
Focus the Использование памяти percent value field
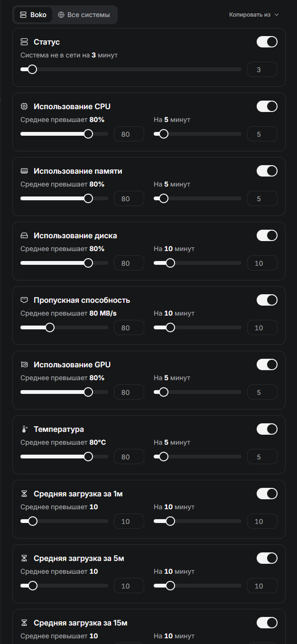129,198
